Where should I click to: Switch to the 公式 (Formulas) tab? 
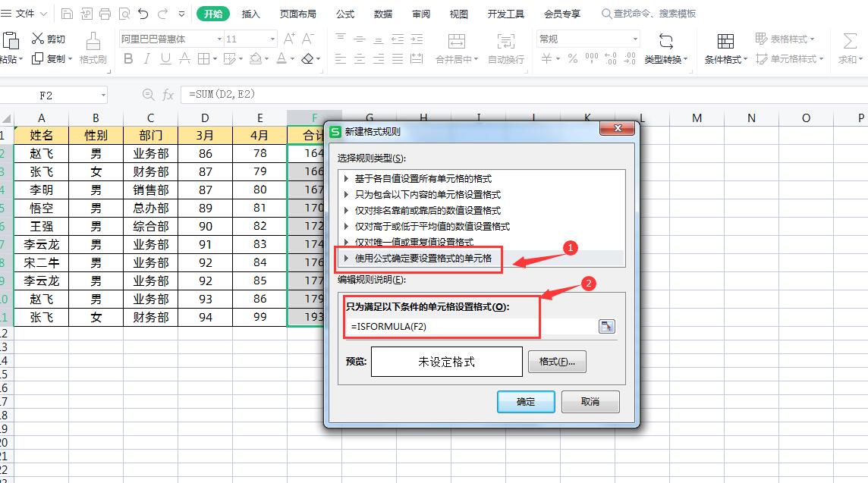[x=345, y=14]
